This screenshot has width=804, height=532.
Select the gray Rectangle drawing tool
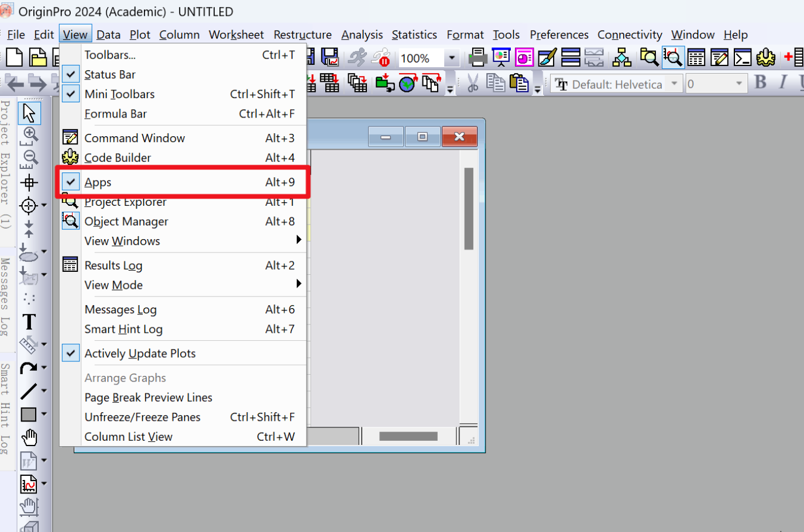coord(29,414)
